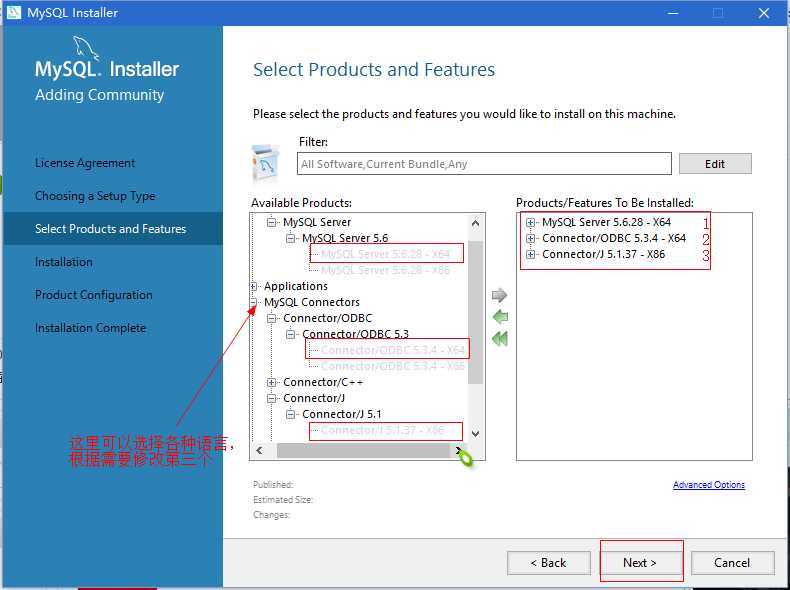Viewport: 790px width, 590px height.
Task: Click the horizontal scroll left arrow
Action: point(259,450)
